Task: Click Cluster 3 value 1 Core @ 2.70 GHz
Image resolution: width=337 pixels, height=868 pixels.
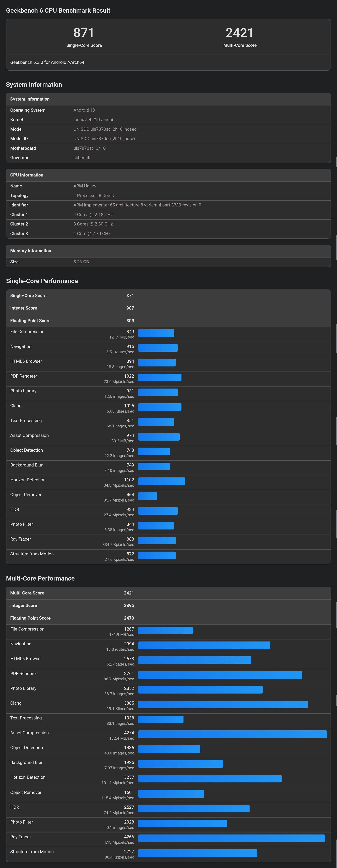Action: click(x=92, y=234)
